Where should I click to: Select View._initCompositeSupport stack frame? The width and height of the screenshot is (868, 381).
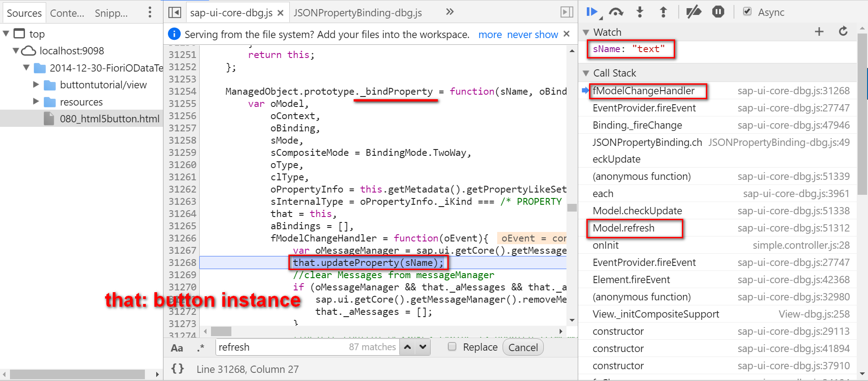click(x=717, y=314)
